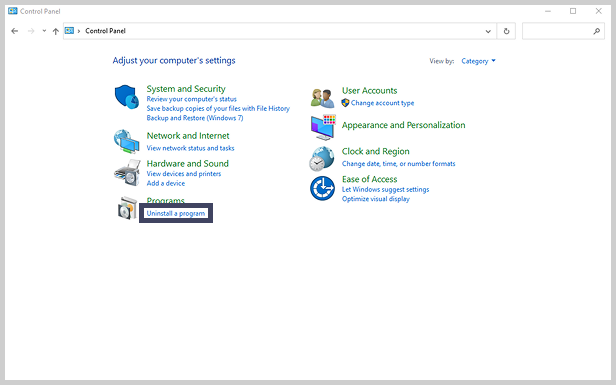Open the recent locations dropdown arrow
This screenshot has width=616, height=385.
pyautogui.click(x=44, y=31)
